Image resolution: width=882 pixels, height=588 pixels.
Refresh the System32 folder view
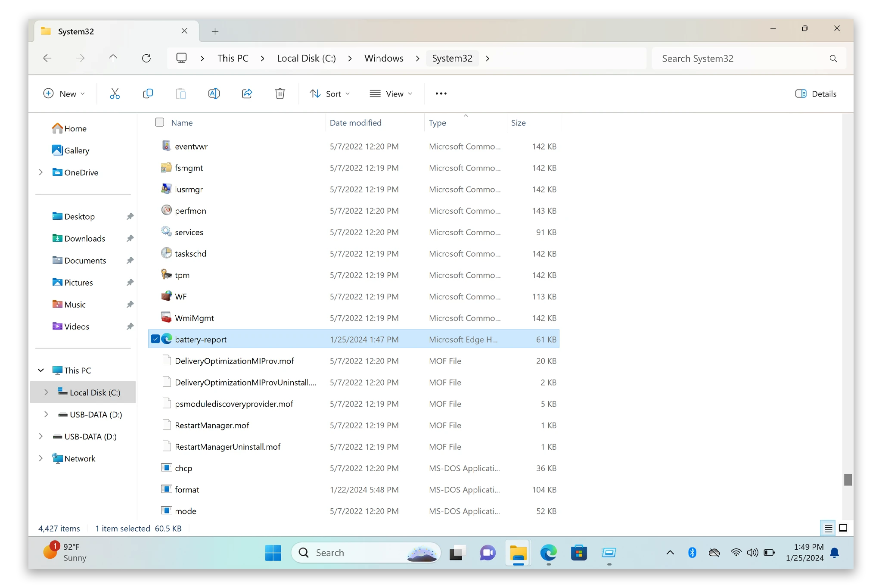(146, 58)
